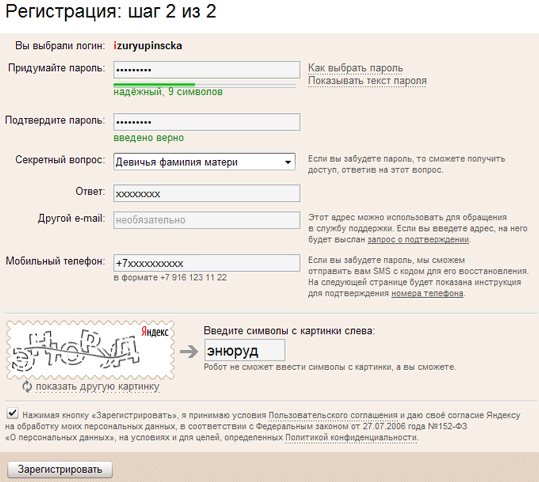The image size is (539, 482).
Task: Click 'Показывать текст пароля' link
Action: click(367, 81)
